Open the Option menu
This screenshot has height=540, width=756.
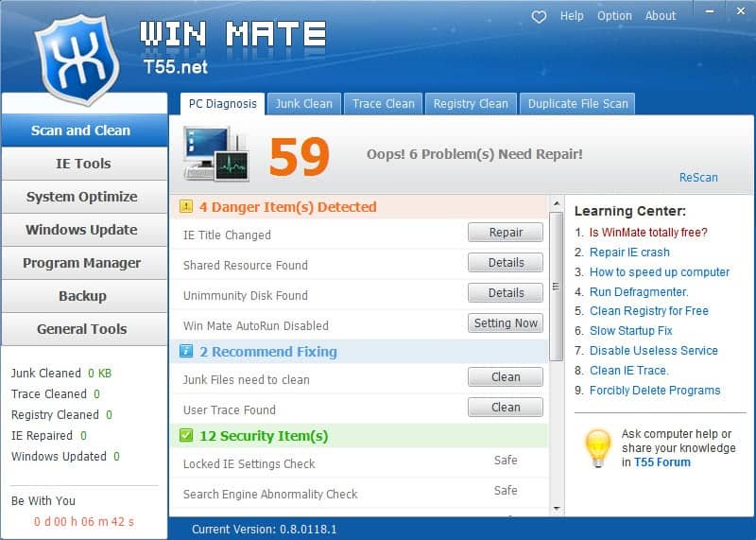(x=614, y=16)
